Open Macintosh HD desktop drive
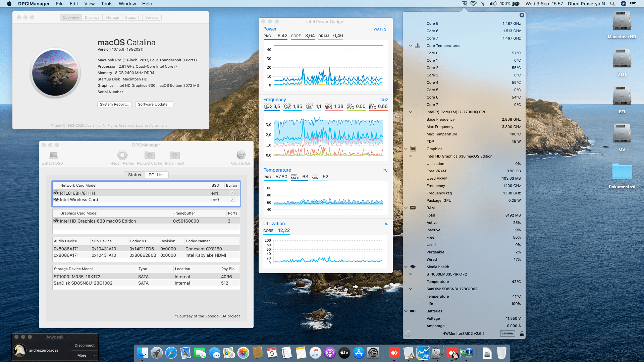Screen dimensions: 644x362 [622, 21]
